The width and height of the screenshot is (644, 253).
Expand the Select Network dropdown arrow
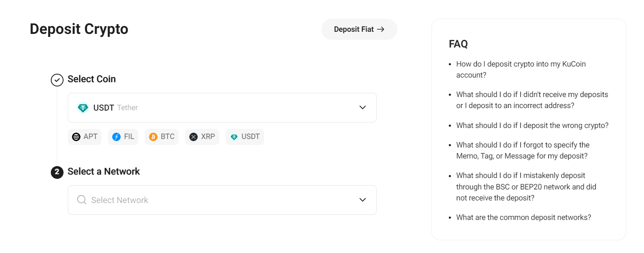(x=362, y=200)
